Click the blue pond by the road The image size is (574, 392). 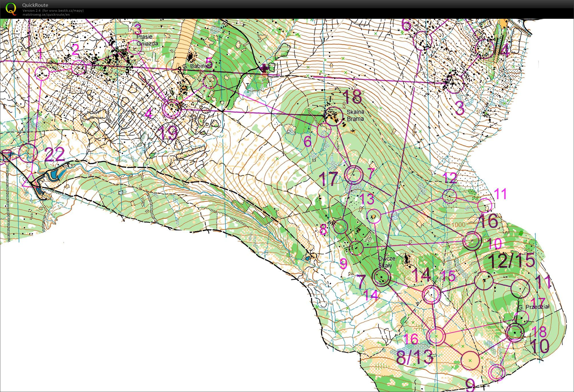coord(54,174)
